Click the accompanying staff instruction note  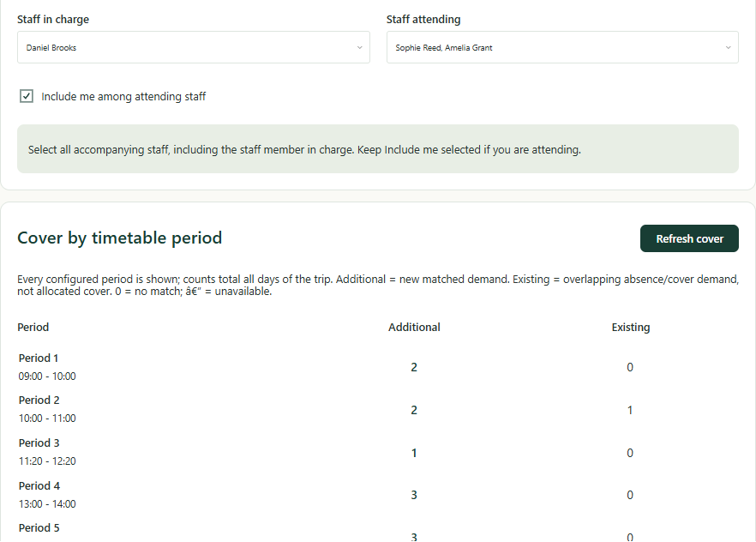[x=377, y=149]
